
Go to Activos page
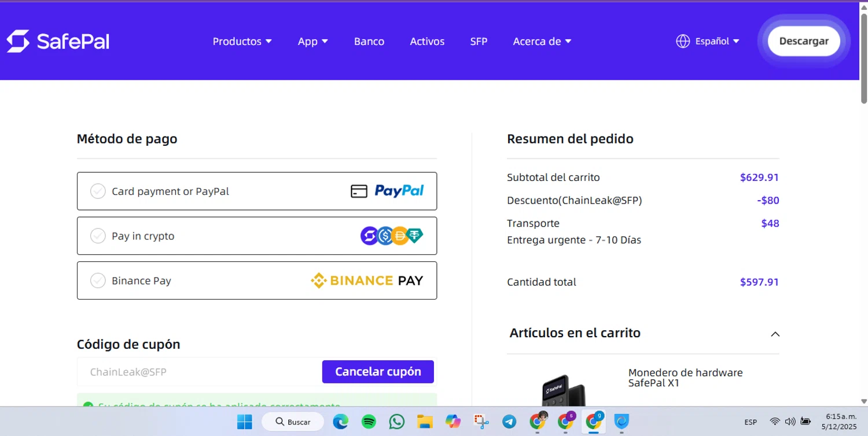(427, 41)
